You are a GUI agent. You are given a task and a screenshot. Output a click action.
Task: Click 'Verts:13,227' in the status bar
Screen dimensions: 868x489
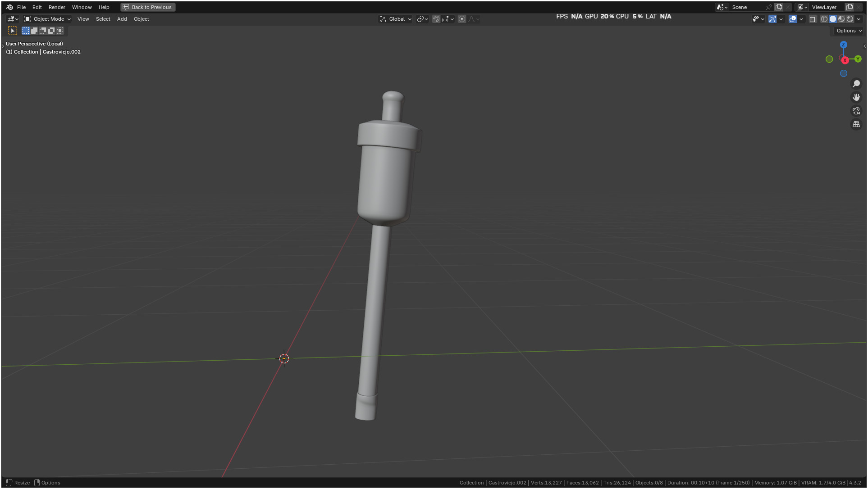[x=546, y=483]
